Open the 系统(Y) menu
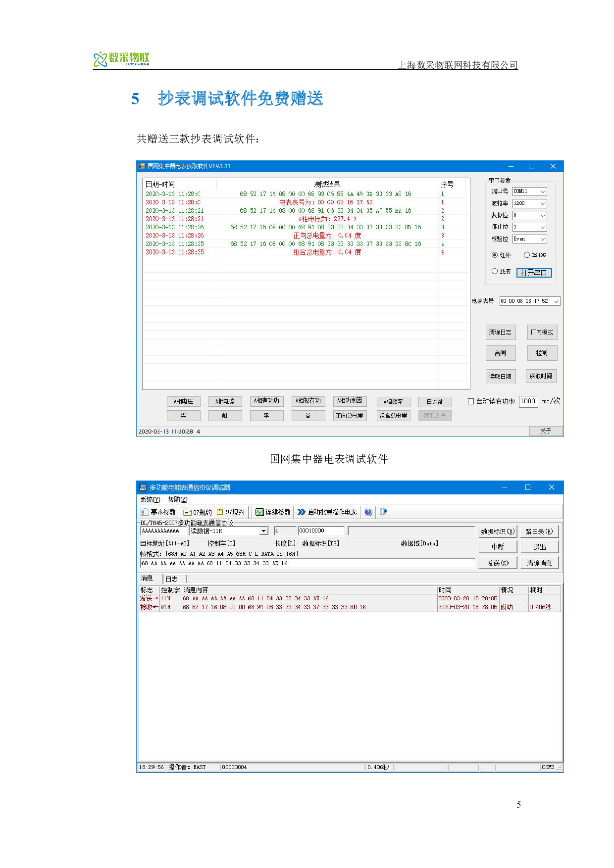The image size is (614, 868). pos(150,499)
